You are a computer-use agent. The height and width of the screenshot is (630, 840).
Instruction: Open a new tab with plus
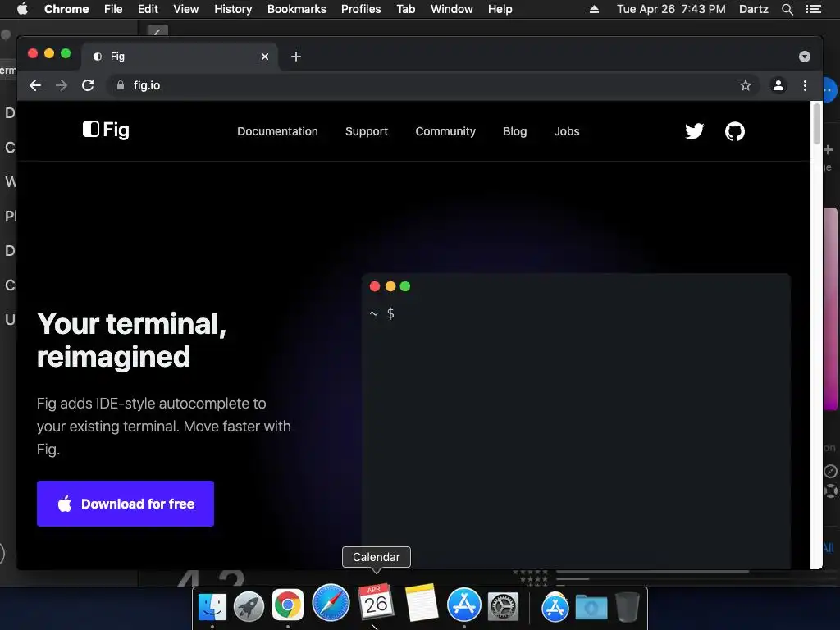coord(295,57)
